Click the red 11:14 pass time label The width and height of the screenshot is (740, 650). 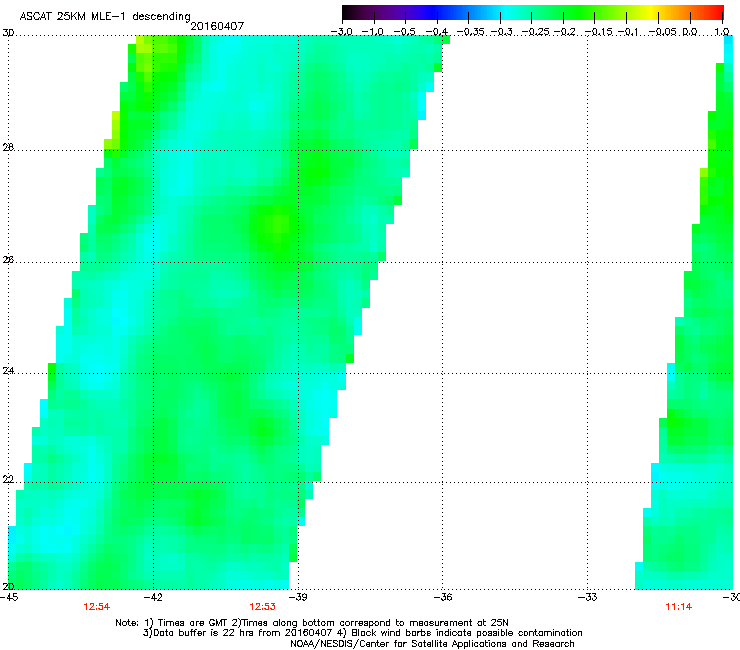[x=679, y=607]
